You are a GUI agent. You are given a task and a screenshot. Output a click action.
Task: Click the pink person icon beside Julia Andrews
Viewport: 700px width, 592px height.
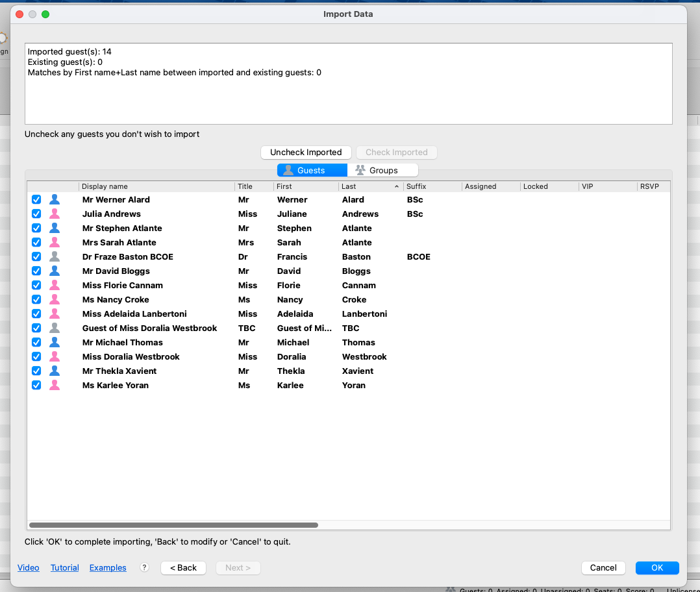pyautogui.click(x=55, y=214)
